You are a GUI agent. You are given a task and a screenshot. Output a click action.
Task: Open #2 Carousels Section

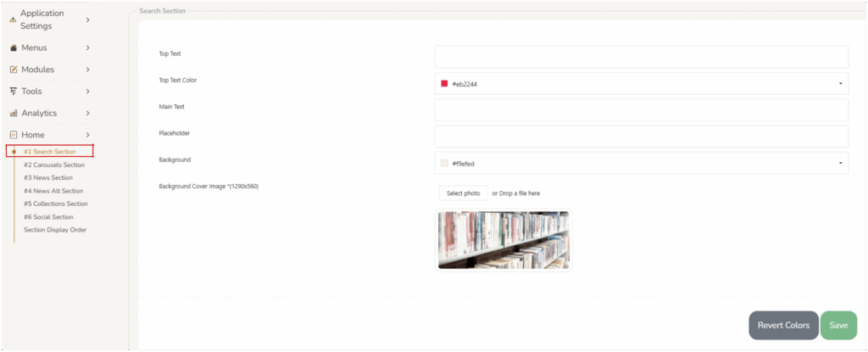(x=54, y=165)
